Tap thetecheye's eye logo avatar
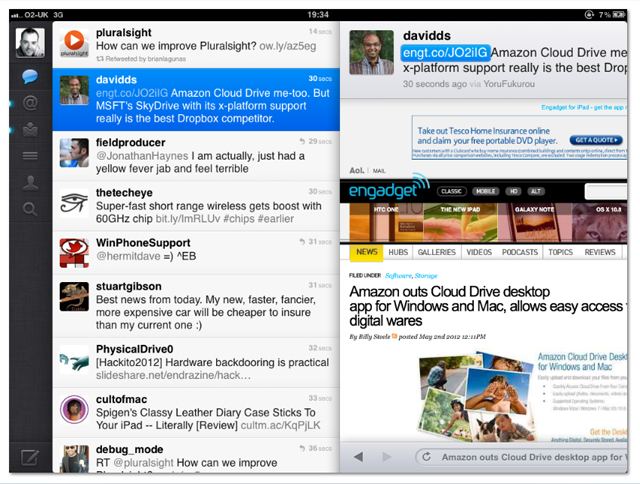Screen dimensions: 640x484 (74, 203)
